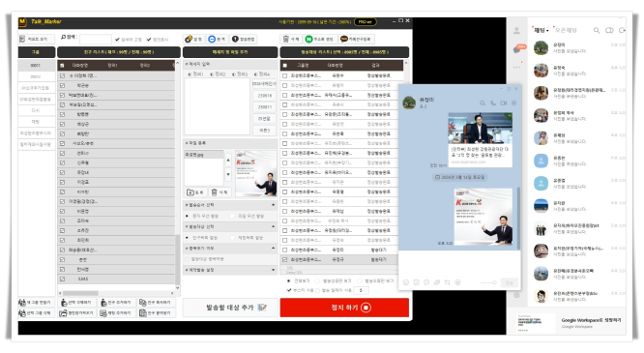Click the 230616 preset message button
Image resolution: width=644 pixels, height=353 pixels.
click(x=265, y=96)
